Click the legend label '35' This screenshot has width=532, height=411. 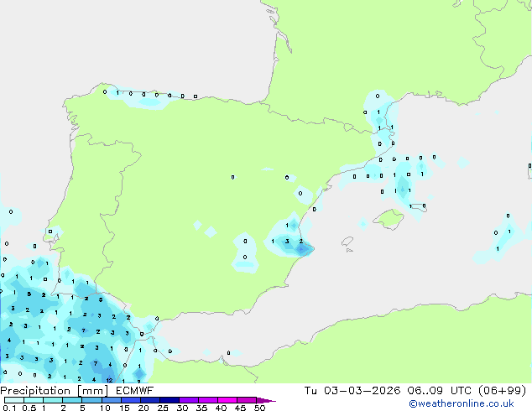[201, 408]
